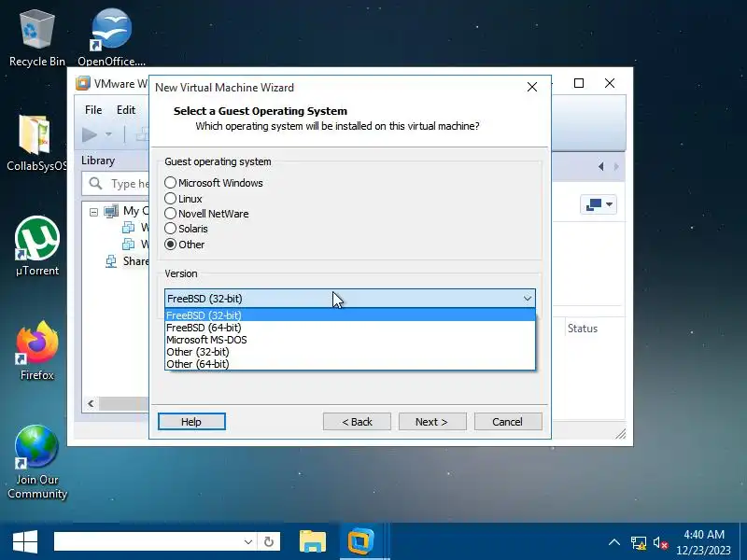The image size is (747, 560).
Task: Focus the Library search input field
Action: pyautogui.click(x=115, y=184)
